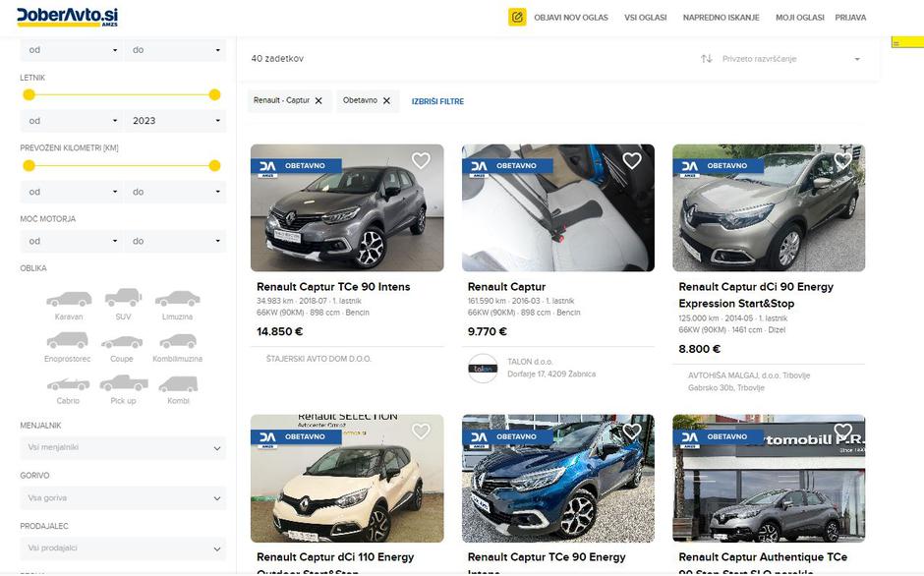Click IZBRIŠI FILTRE to clear filters
The width and height of the screenshot is (924, 576).
click(x=436, y=100)
